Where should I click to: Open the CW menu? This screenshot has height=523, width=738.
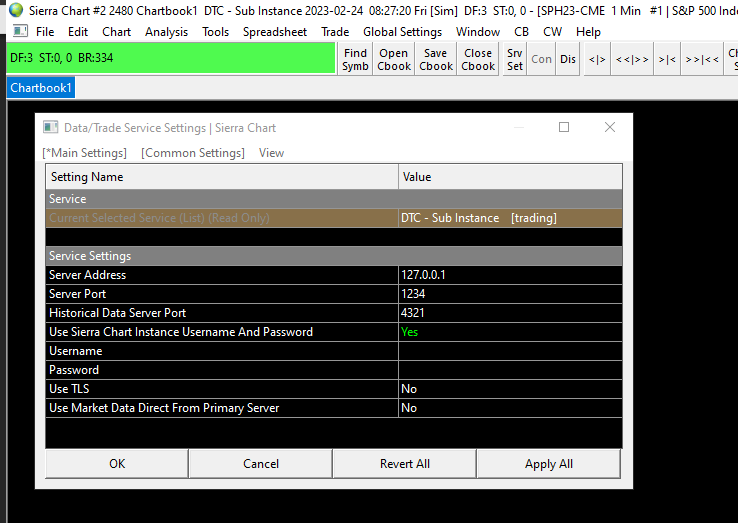[552, 32]
